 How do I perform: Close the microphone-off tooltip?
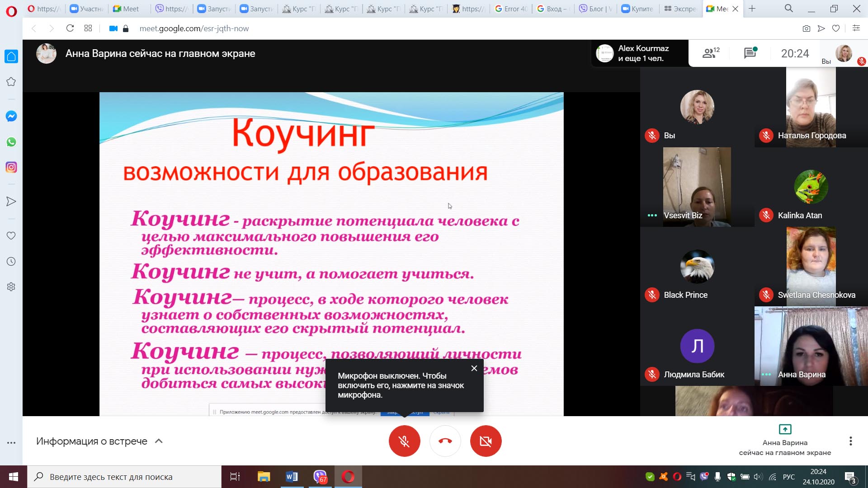[x=474, y=368]
